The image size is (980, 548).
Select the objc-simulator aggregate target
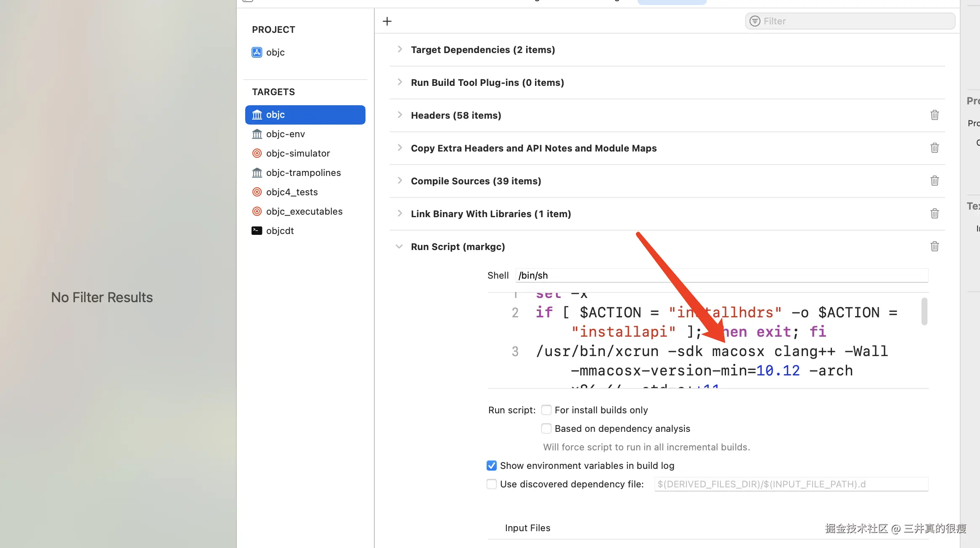point(298,153)
